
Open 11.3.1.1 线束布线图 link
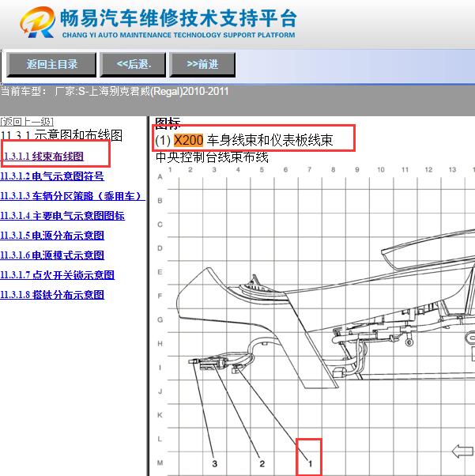coord(42,157)
